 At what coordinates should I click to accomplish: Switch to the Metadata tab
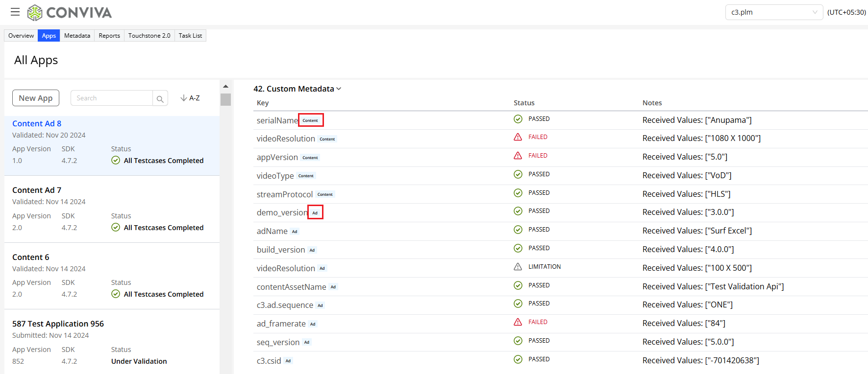click(77, 36)
